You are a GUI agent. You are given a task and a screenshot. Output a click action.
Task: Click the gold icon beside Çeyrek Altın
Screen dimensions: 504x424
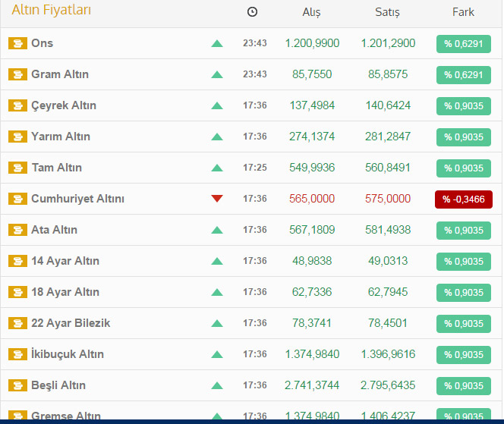pos(17,105)
